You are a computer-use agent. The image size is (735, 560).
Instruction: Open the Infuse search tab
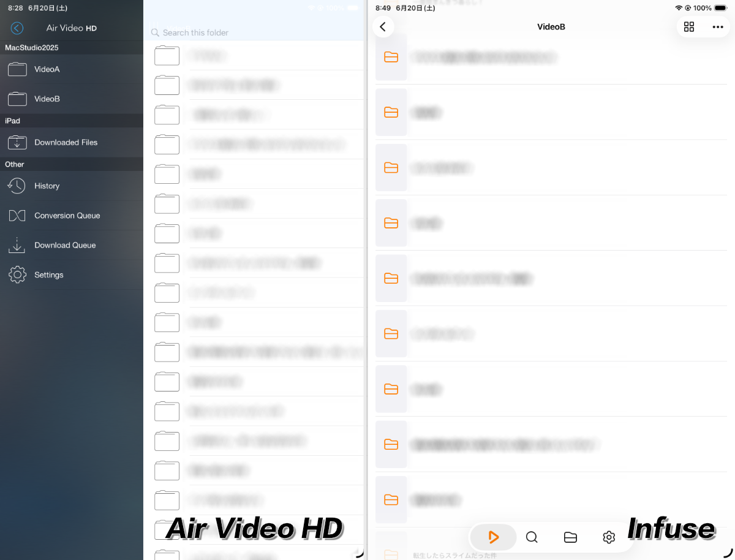click(532, 537)
